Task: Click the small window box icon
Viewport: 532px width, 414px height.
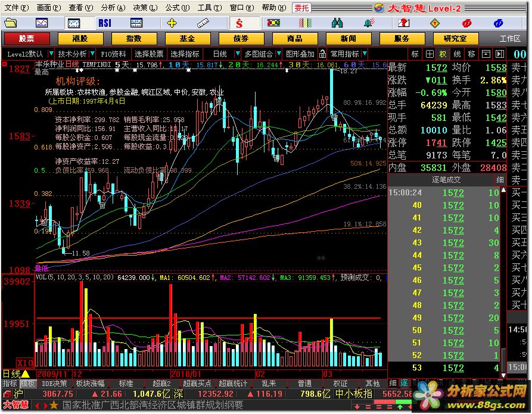Action: [x=486, y=54]
